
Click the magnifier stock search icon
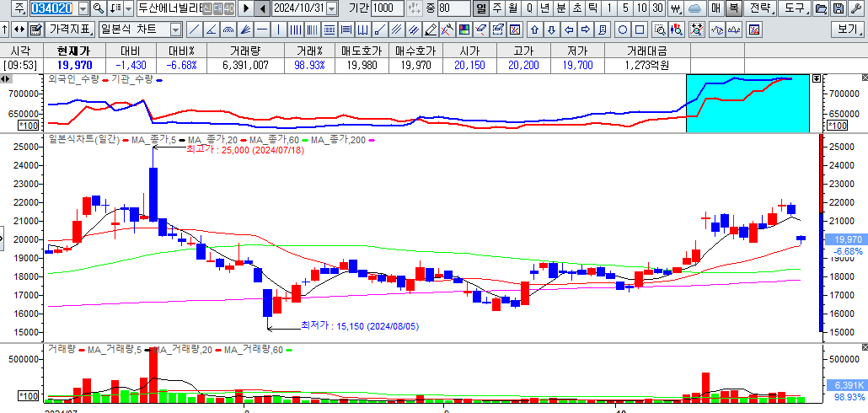(x=99, y=8)
